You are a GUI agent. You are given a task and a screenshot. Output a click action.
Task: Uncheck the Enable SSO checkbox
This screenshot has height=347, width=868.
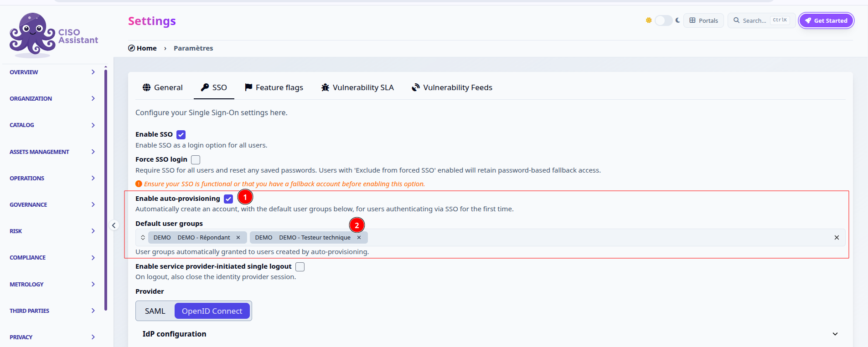click(x=181, y=135)
